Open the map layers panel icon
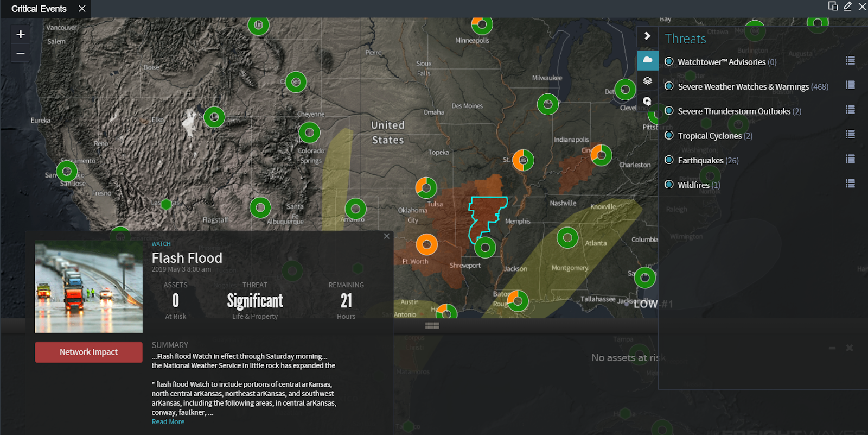This screenshot has width=868, height=435. pos(647,81)
